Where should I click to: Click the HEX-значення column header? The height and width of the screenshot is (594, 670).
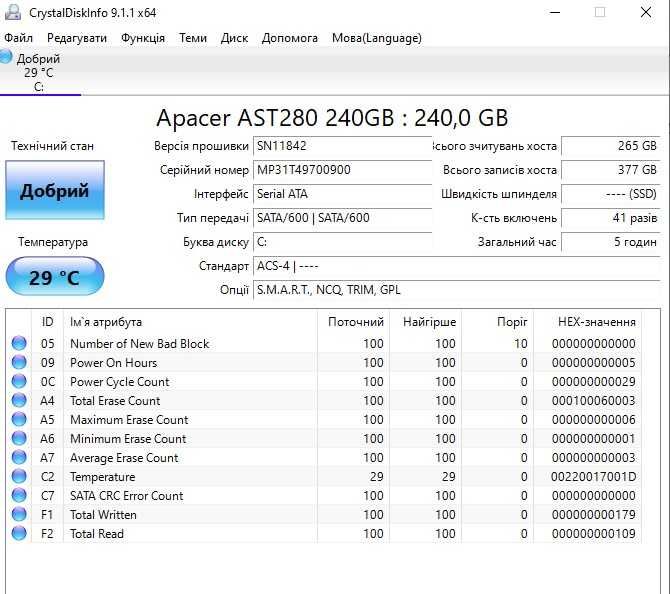588,322
